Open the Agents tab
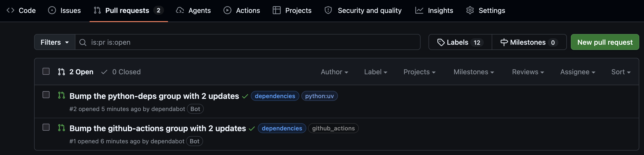644x155 pixels. pos(194,10)
